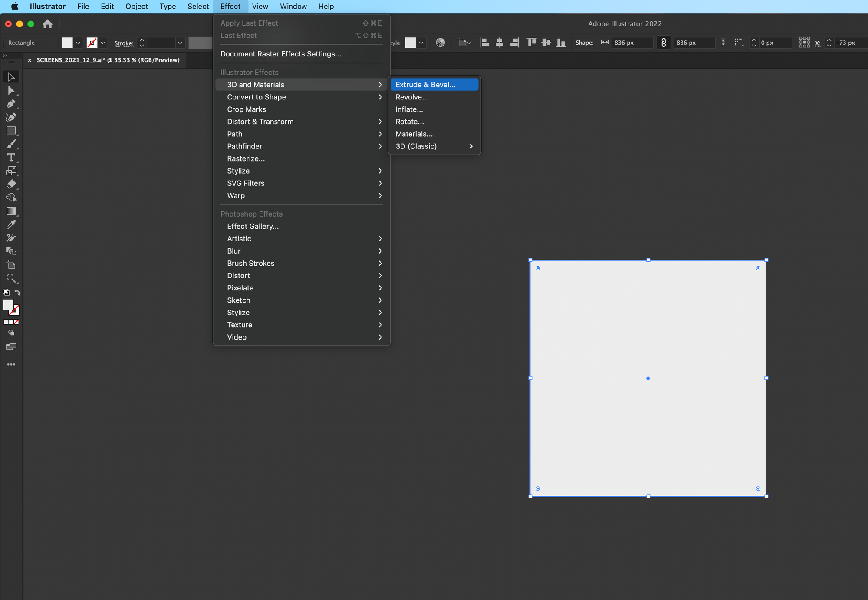Select the Pen tool

[x=11, y=104]
